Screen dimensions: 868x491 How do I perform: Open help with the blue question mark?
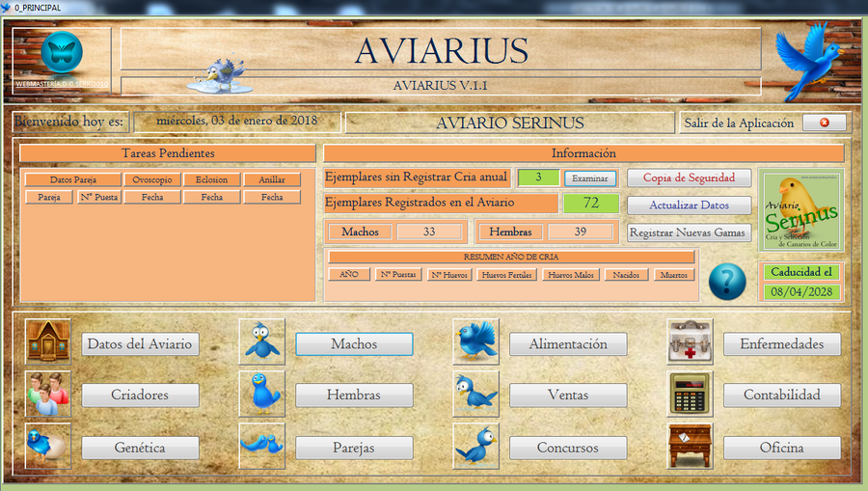tap(727, 282)
